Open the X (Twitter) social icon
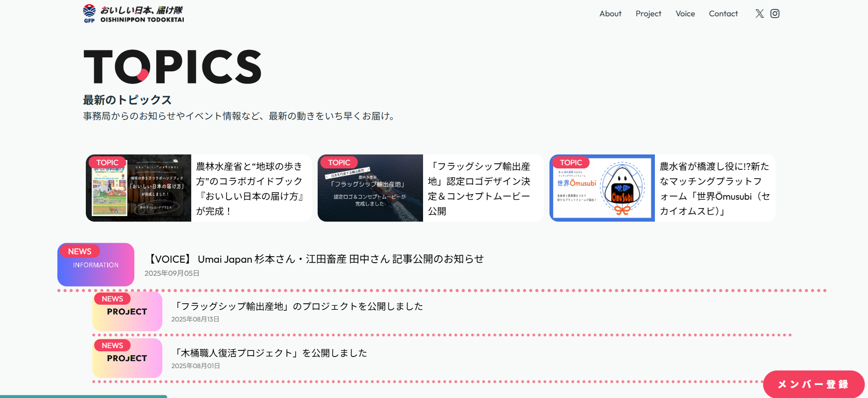The width and height of the screenshot is (868, 398). (x=759, y=14)
